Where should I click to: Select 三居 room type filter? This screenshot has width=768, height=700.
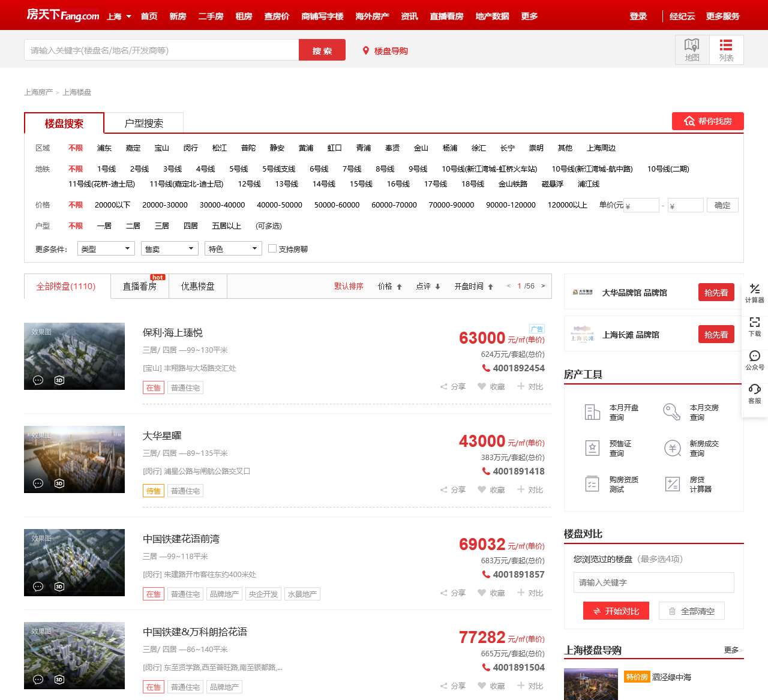[162, 226]
